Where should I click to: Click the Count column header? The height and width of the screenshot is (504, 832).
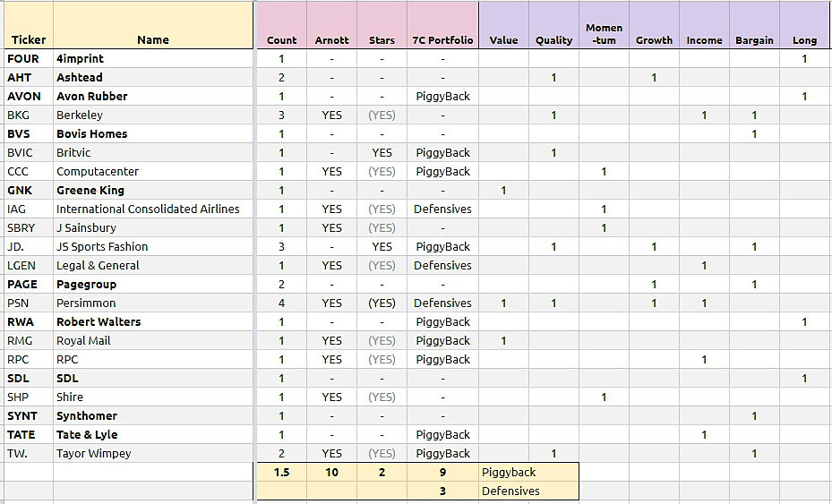click(x=281, y=25)
